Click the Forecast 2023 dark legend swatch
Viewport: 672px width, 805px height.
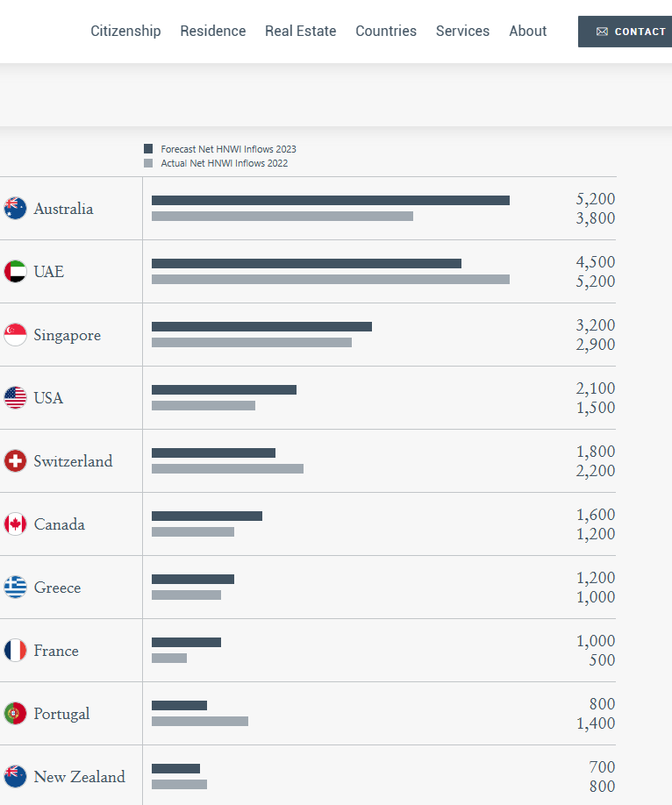point(148,149)
